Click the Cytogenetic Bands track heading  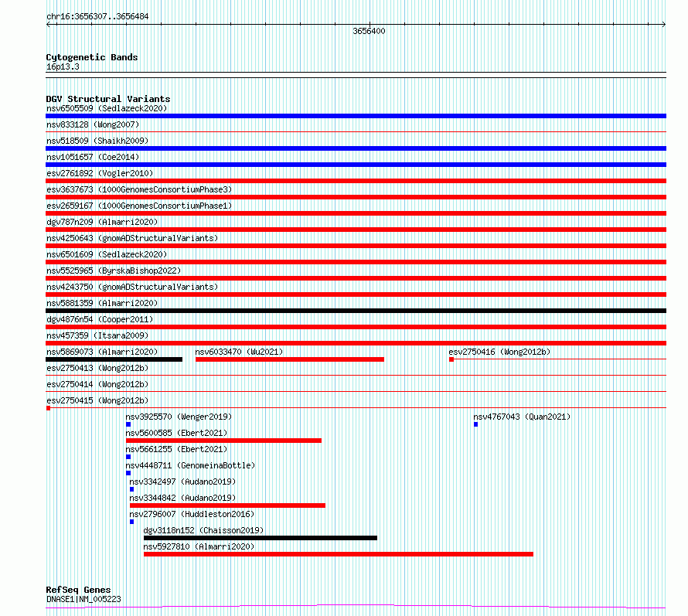[x=92, y=57]
